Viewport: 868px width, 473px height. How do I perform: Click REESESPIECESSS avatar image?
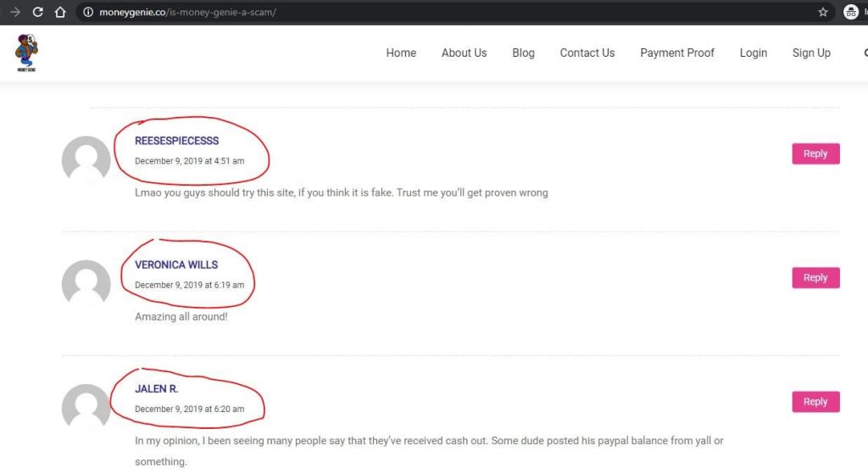coord(86,159)
